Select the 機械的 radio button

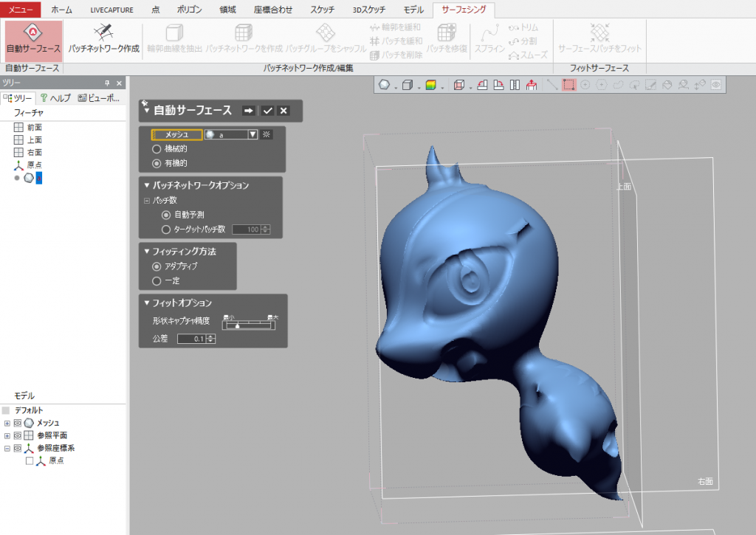click(x=157, y=149)
